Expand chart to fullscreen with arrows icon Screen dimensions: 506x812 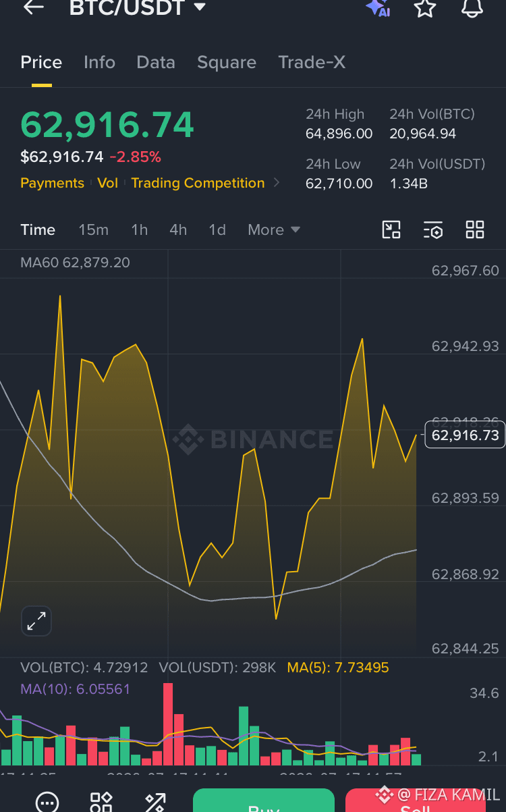[x=36, y=621]
